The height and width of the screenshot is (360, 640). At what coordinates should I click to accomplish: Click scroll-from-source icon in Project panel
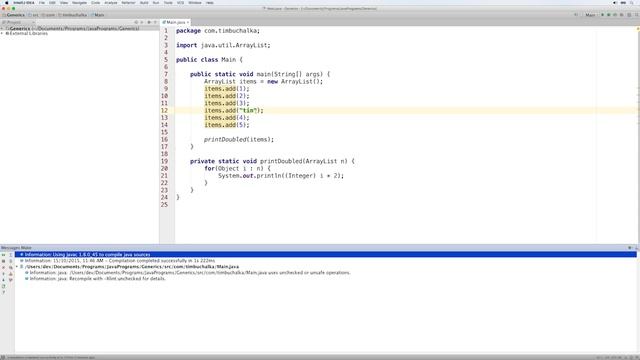[136, 22]
